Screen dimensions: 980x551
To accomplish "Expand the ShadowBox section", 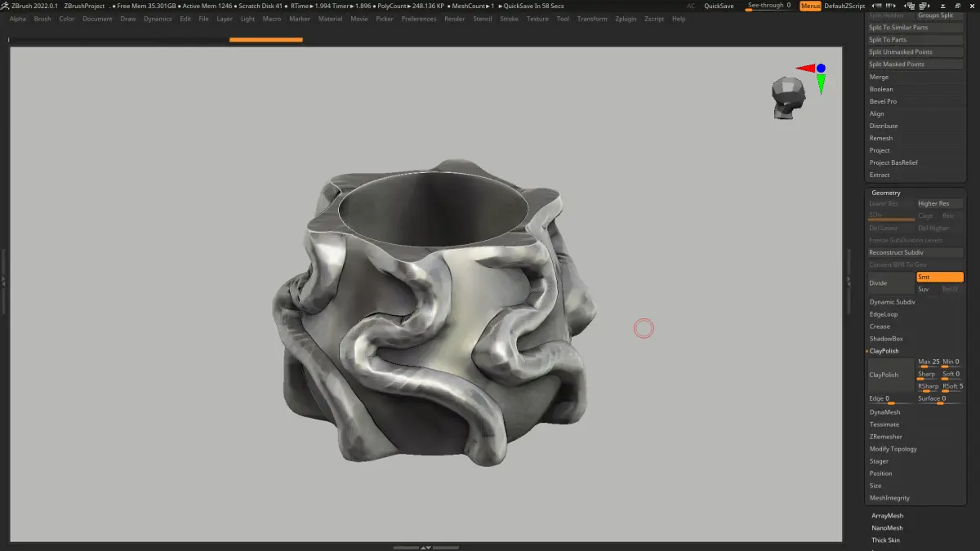I will pyautogui.click(x=886, y=339).
